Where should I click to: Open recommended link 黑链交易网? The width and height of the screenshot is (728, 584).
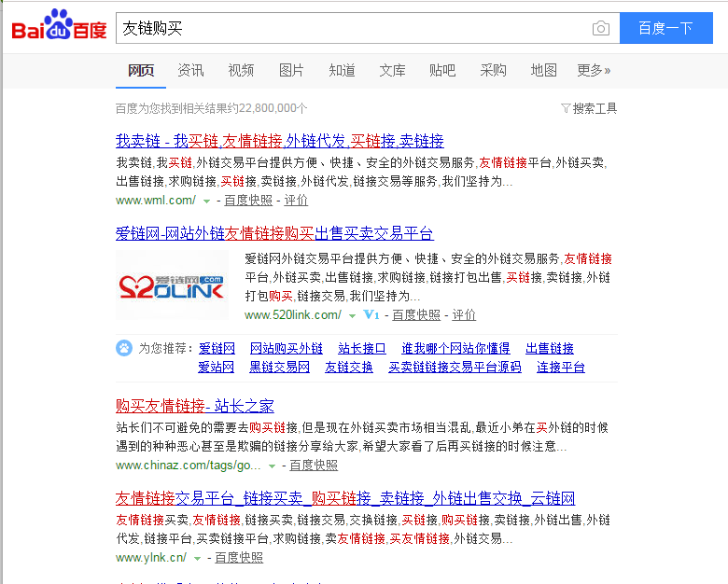279,368
